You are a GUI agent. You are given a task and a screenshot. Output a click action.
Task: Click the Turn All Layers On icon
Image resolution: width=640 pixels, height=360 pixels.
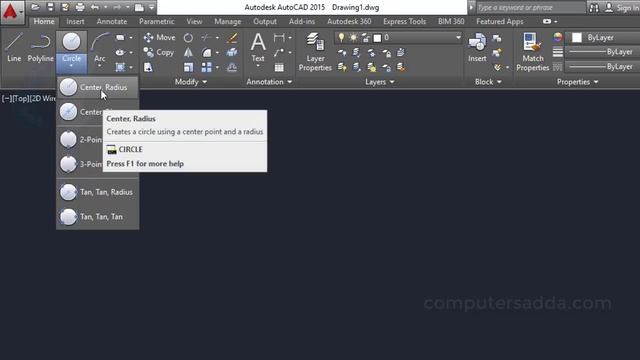(342, 67)
